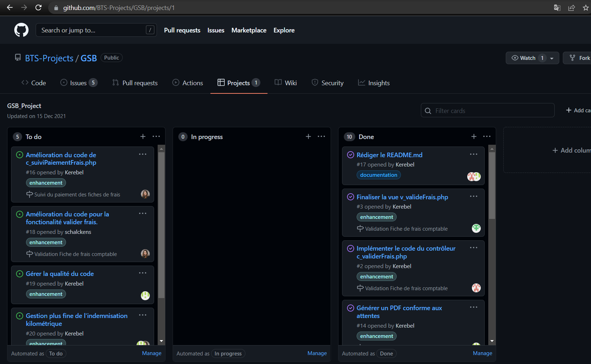The image size is (591, 364).
Task: Click Manage under the In progress column
Action: tap(317, 353)
